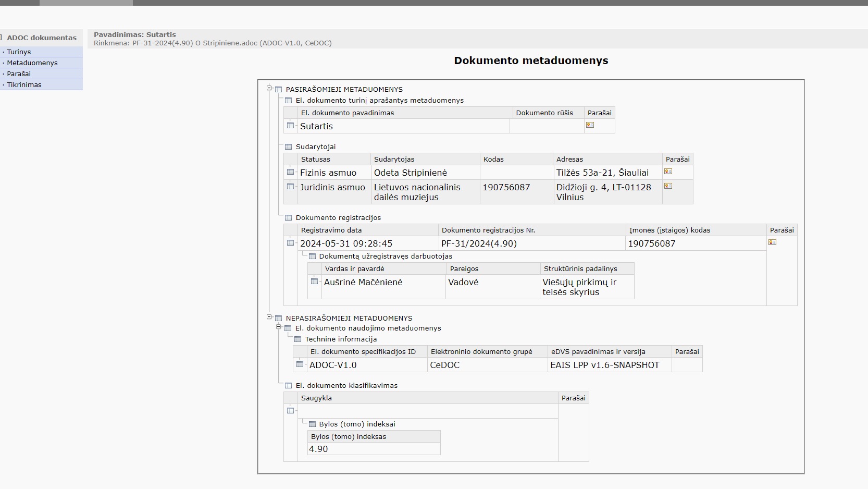The width and height of the screenshot is (868, 489).
Task: Click signature icon in the Sutartis row
Action: click(x=590, y=125)
